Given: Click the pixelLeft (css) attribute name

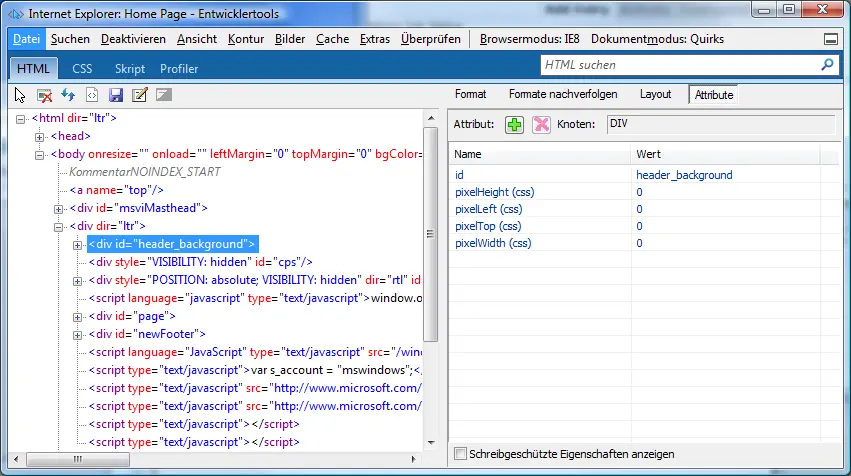Looking at the screenshot, I should click(x=488, y=209).
